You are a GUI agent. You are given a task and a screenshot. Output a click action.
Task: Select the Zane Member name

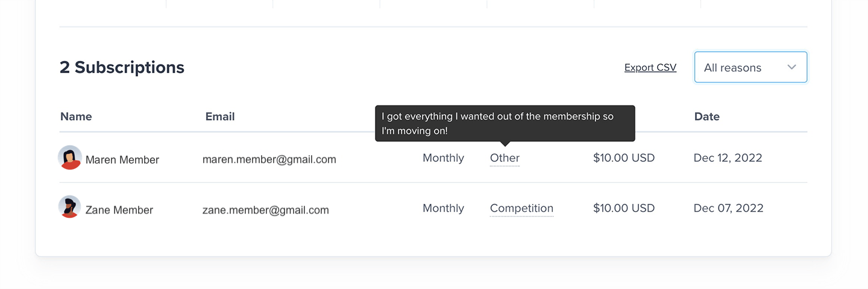tap(119, 210)
